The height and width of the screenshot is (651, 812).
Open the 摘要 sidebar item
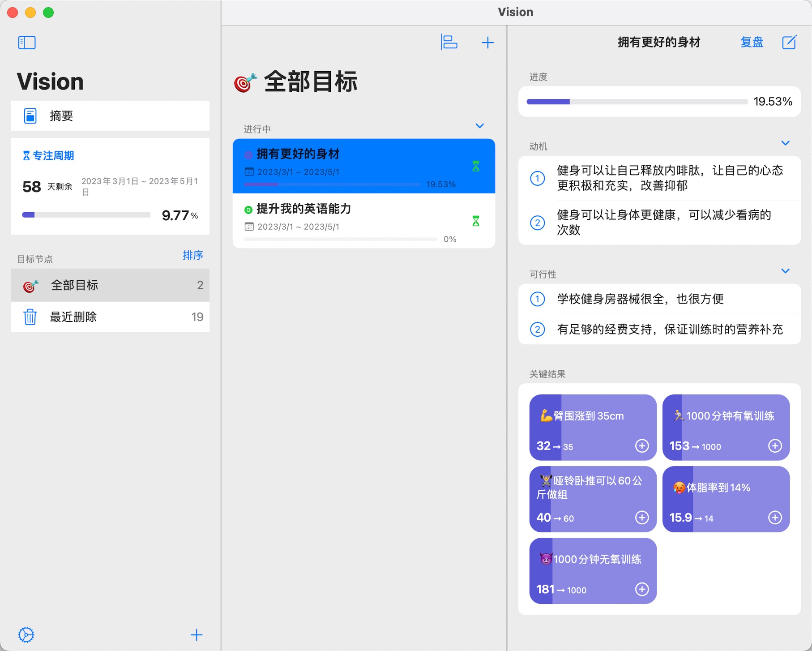coord(110,116)
